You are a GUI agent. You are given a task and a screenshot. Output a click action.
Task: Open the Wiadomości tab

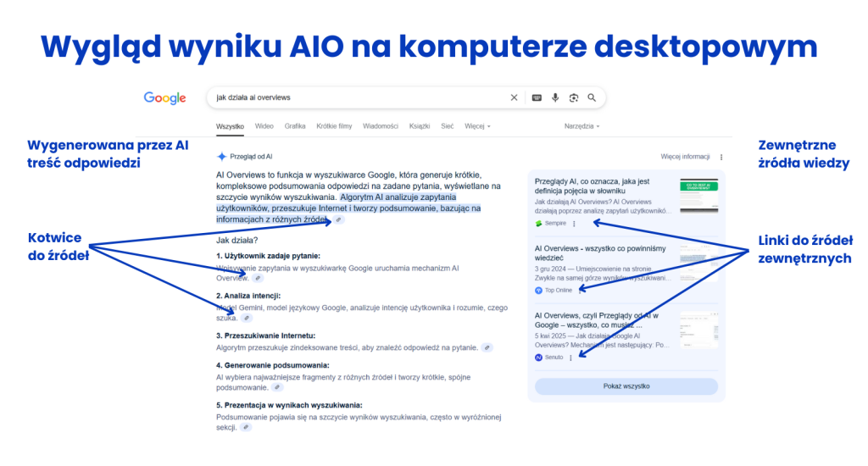tap(381, 126)
